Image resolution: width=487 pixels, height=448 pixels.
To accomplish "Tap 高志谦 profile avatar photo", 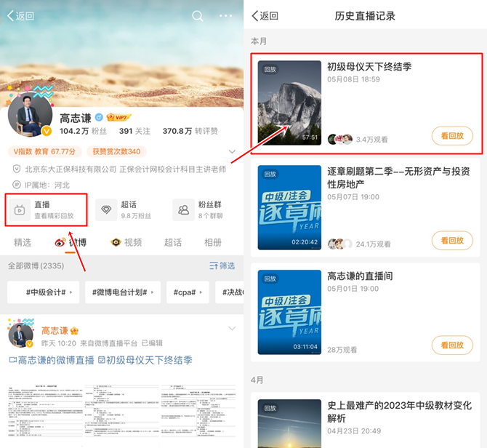I will pos(30,114).
